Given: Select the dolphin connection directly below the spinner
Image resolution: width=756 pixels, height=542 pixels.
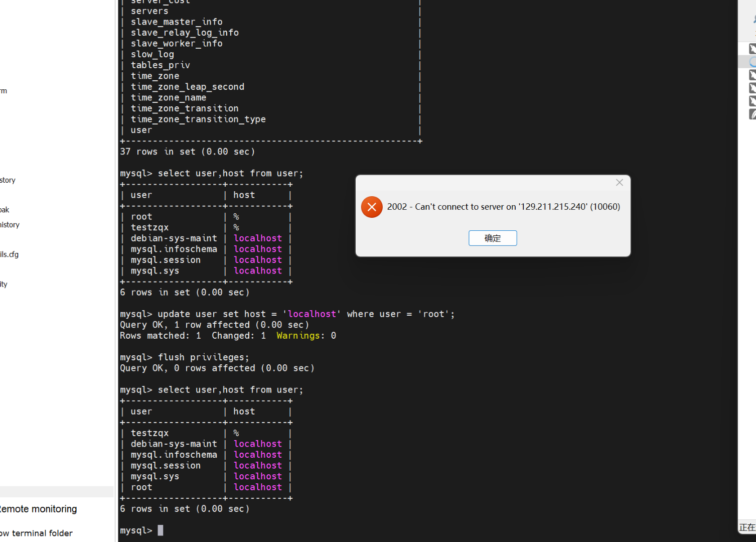Looking at the screenshot, I should pos(752,75).
